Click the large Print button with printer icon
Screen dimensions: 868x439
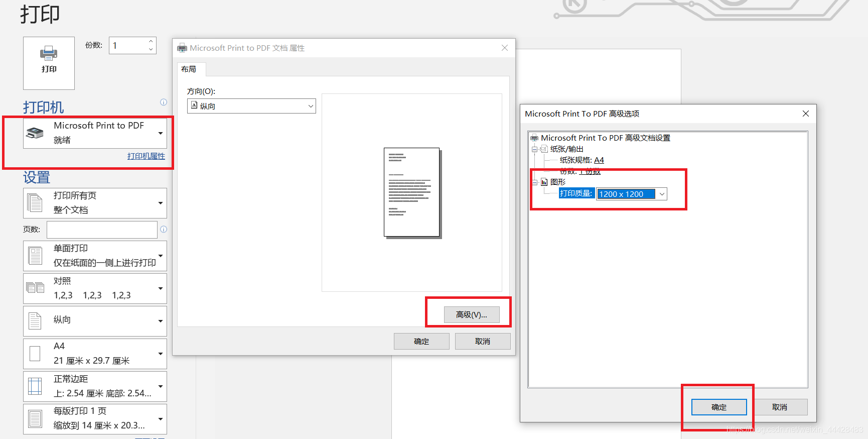coord(49,63)
